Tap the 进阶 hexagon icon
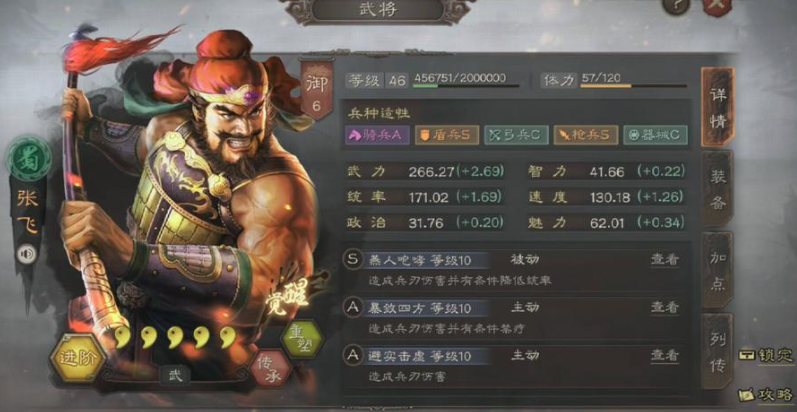The width and height of the screenshot is (797, 412). [78, 357]
